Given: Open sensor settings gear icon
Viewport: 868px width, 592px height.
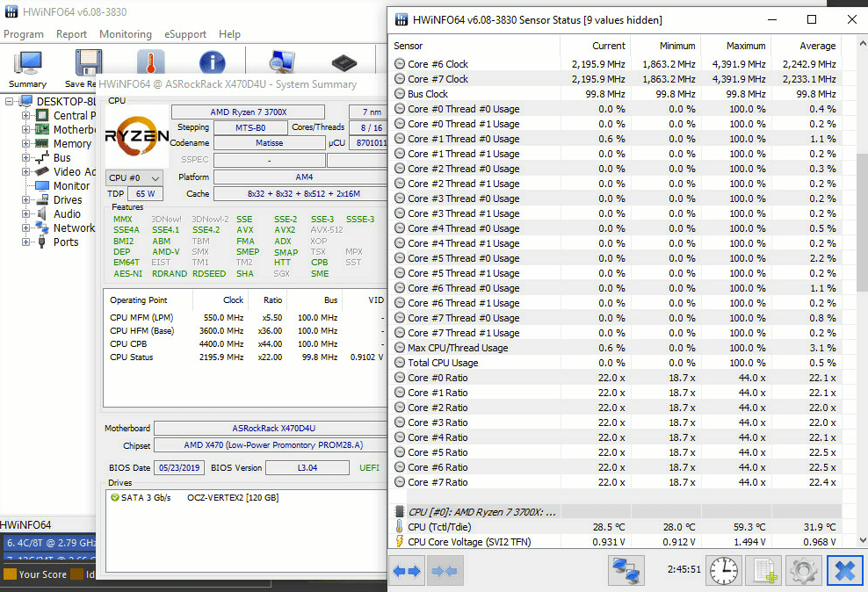Looking at the screenshot, I should click(x=804, y=570).
